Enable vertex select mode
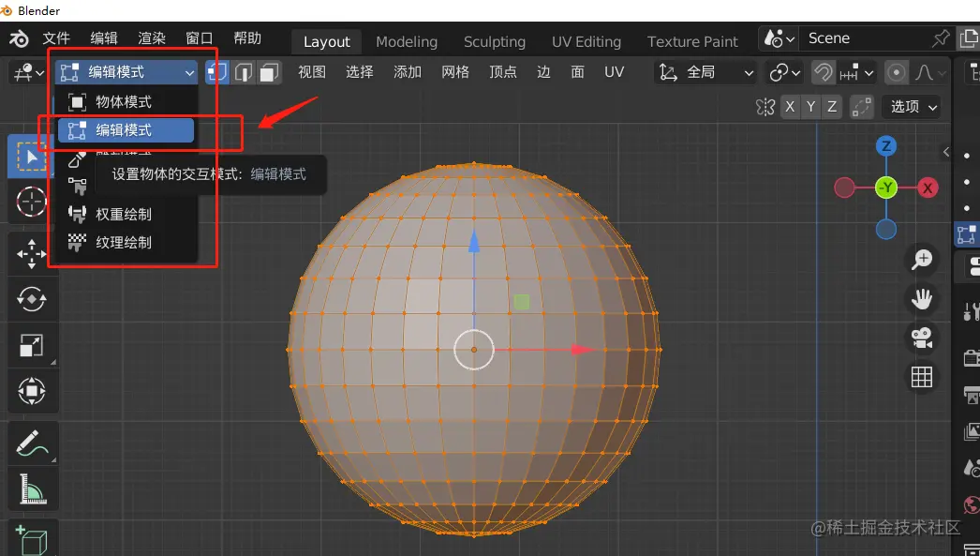980x556 pixels. click(217, 72)
